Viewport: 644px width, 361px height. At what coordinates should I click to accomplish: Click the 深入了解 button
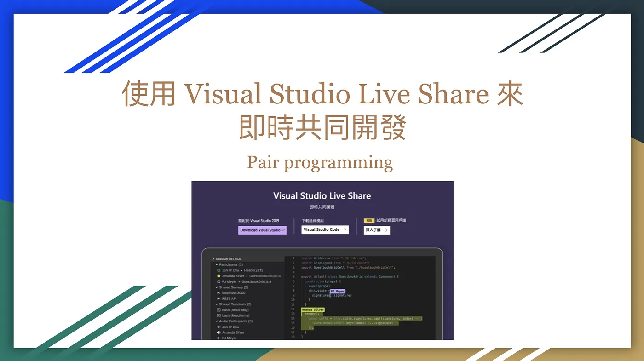tap(377, 230)
